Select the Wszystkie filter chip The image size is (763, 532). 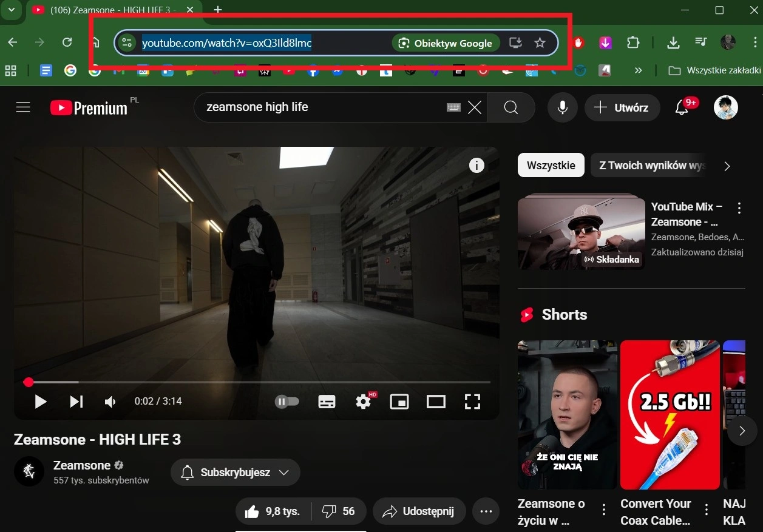pos(551,165)
